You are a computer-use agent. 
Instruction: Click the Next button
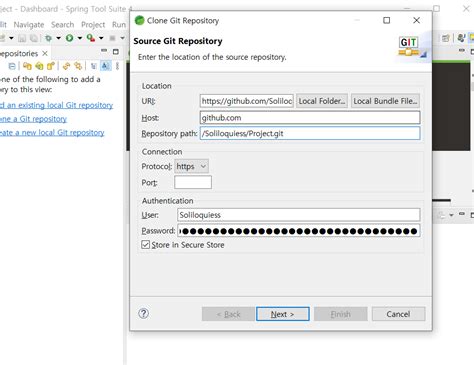pos(283,314)
